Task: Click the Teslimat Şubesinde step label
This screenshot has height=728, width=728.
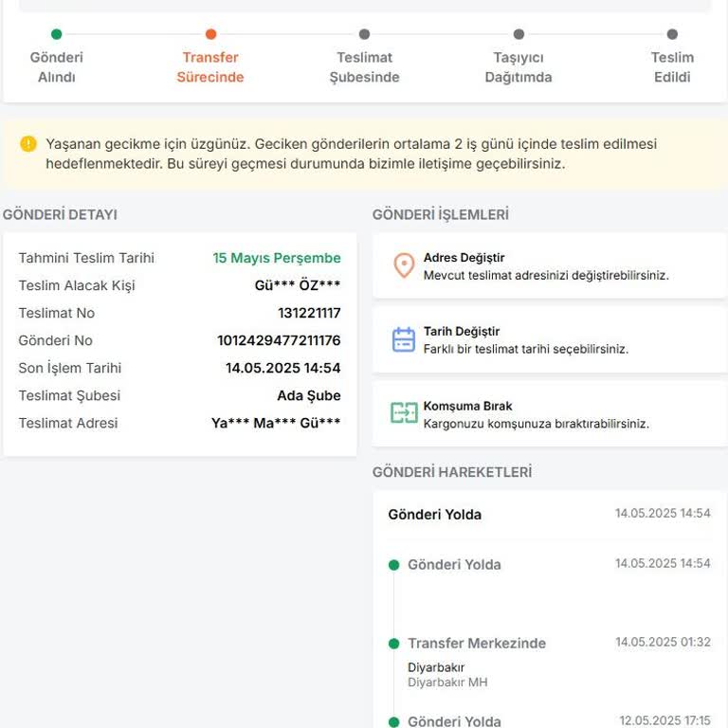Action: click(x=365, y=67)
